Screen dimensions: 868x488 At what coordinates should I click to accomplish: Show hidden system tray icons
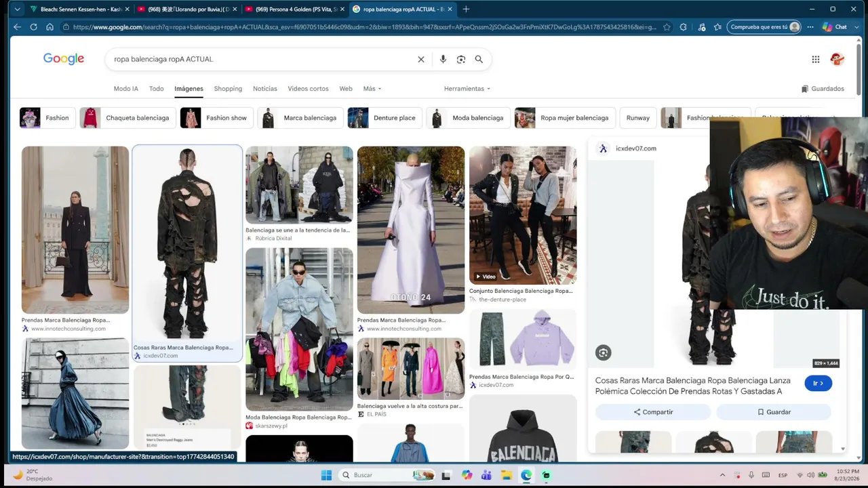722,475
